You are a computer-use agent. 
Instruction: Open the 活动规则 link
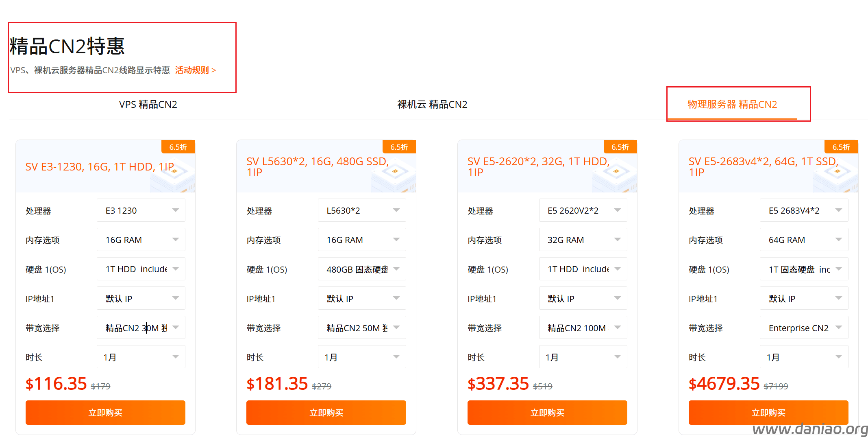[195, 70]
